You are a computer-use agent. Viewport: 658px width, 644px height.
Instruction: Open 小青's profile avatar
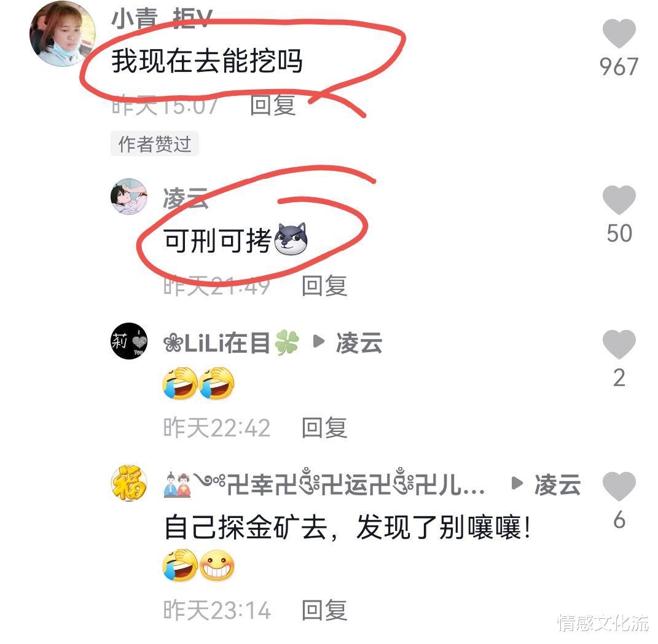pyautogui.click(x=63, y=34)
